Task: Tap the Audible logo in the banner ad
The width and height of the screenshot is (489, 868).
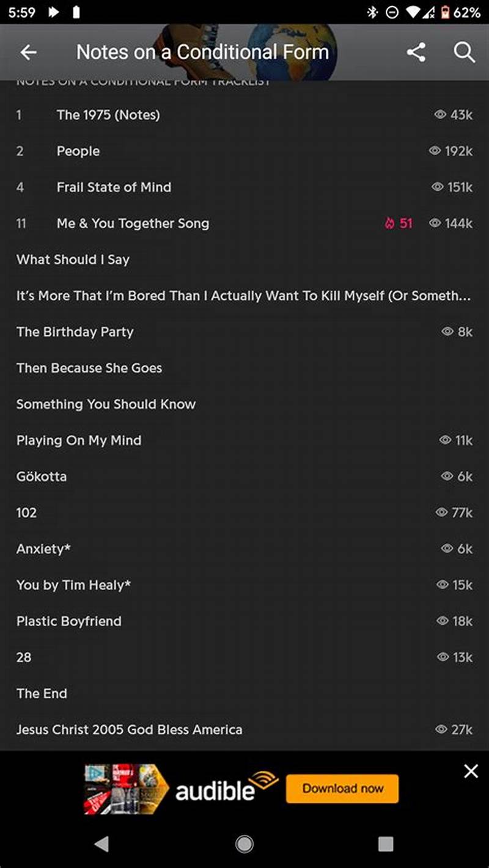Action: pyautogui.click(x=214, y=788)
